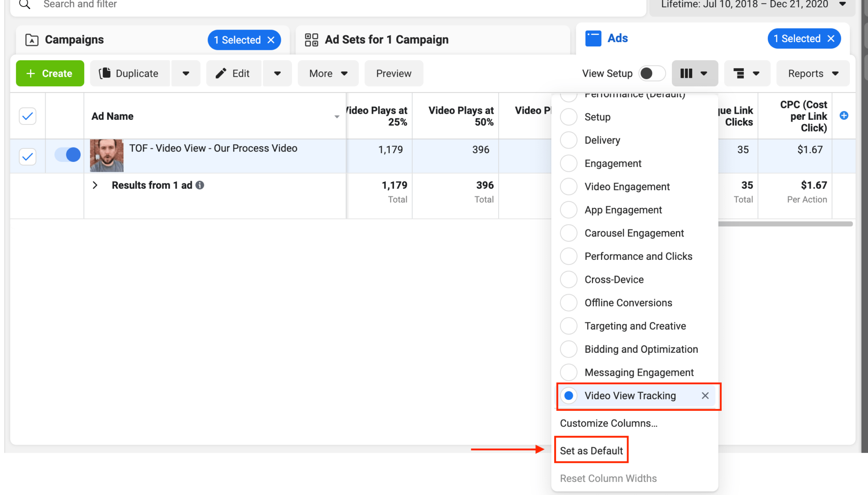868x495 pixels.
Task: Click the green Create button
Action: point(50,73)
